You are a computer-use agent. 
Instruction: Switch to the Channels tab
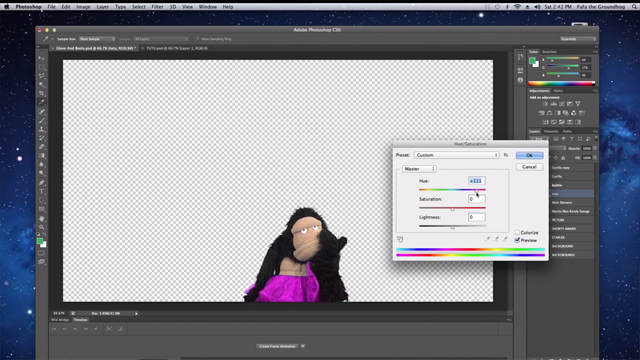[551, 131]
